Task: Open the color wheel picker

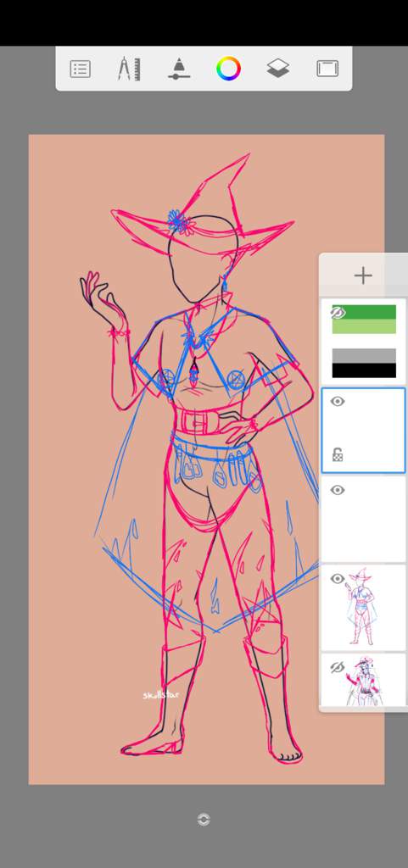Action: click(228, 70)
